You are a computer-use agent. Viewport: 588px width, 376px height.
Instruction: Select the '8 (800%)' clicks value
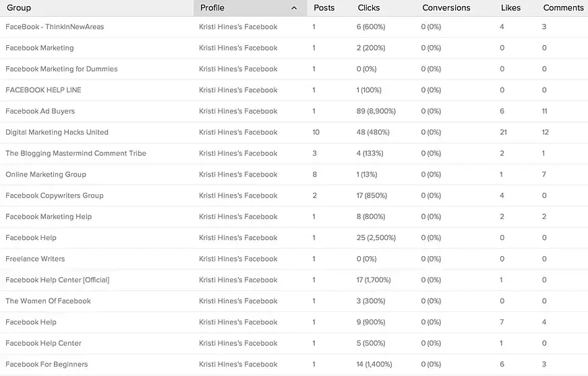tap(371, 217)
